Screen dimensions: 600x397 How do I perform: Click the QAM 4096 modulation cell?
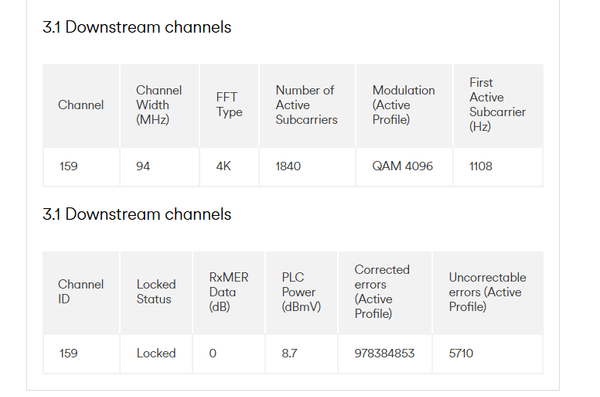[x=402, y=166]
